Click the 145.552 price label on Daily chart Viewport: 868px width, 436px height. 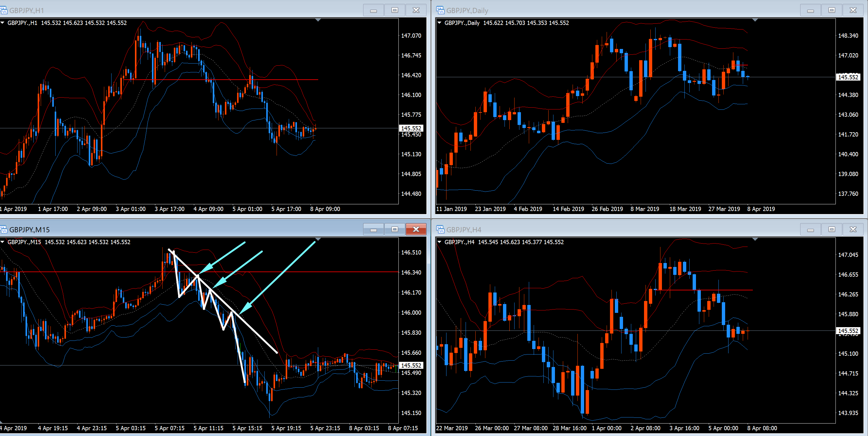(x=848, y=77)
